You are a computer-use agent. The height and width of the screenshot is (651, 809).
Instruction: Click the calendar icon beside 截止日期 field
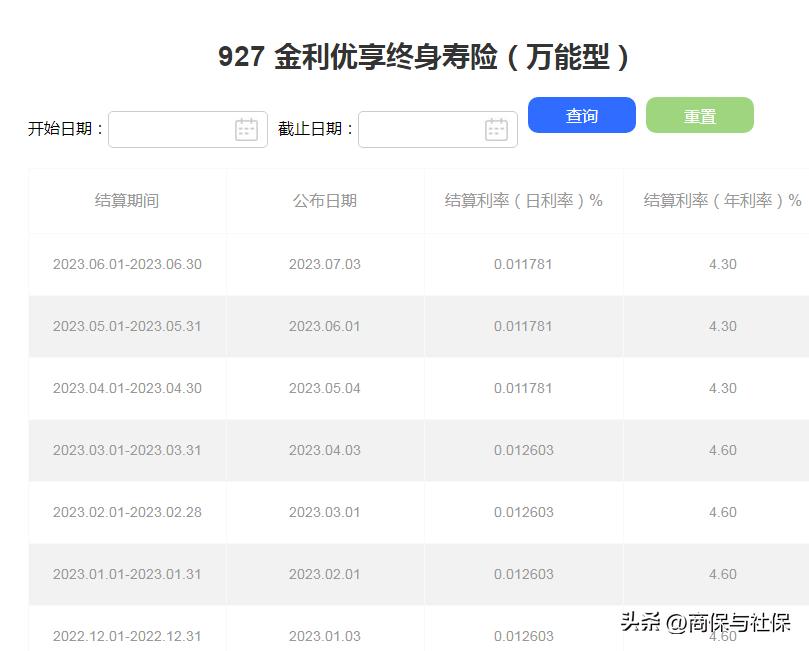tap(497, 128)
